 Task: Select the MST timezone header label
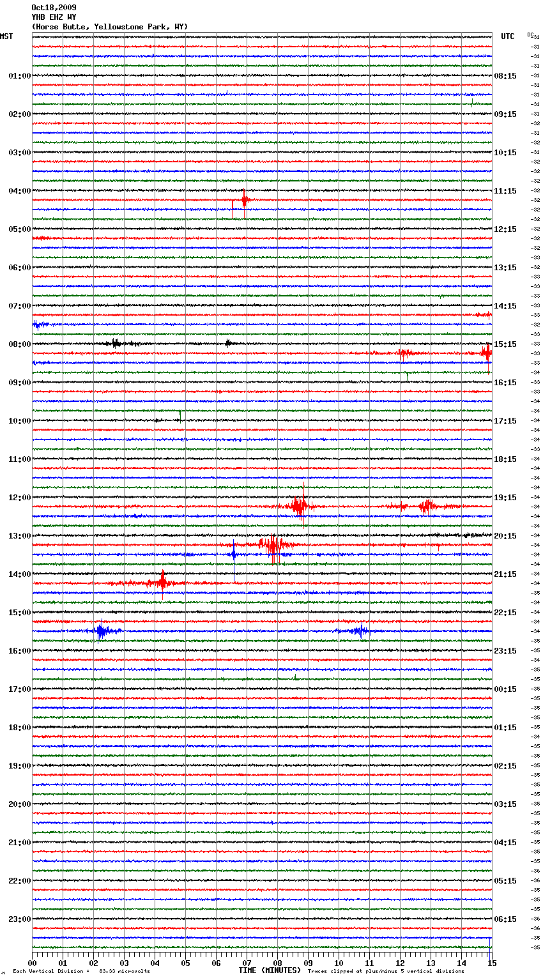click(x=6, y=36)
